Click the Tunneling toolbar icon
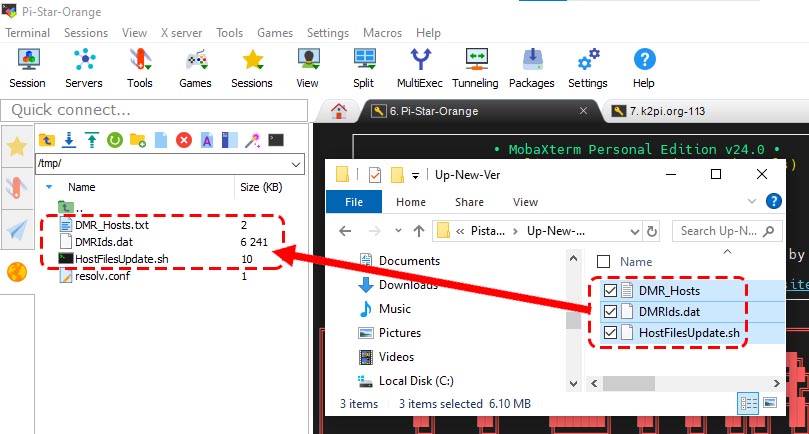Screen dimensions: 809x434 pyautogui.click(x=474, y=66)
